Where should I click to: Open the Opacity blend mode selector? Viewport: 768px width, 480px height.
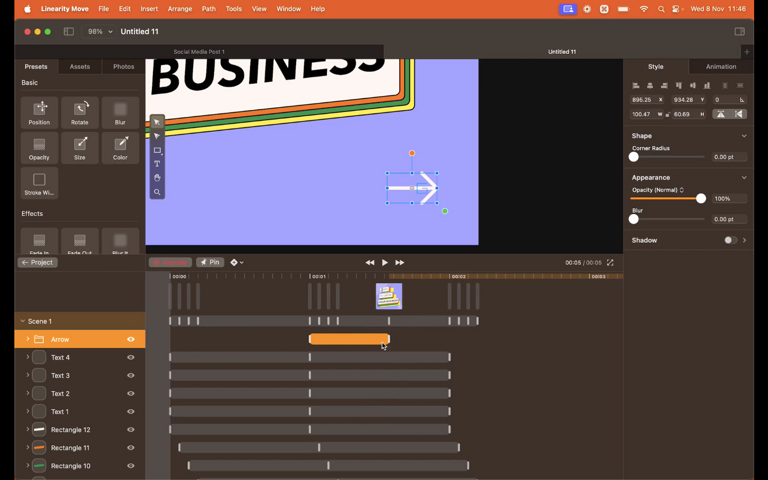(x=658, y=190)
